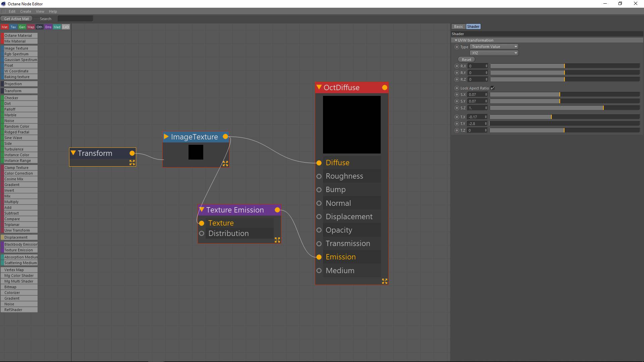Click the ImageTexture preview thumbnail

(x=196, y=152)
